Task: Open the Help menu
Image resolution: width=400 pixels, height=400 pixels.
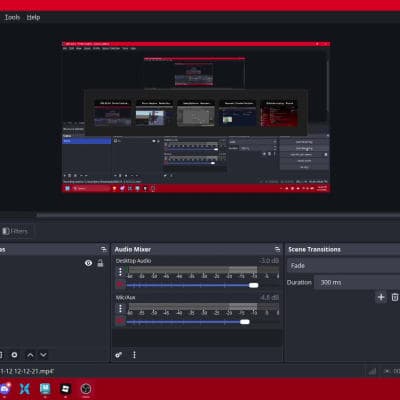Action: [x=33, y=17]
